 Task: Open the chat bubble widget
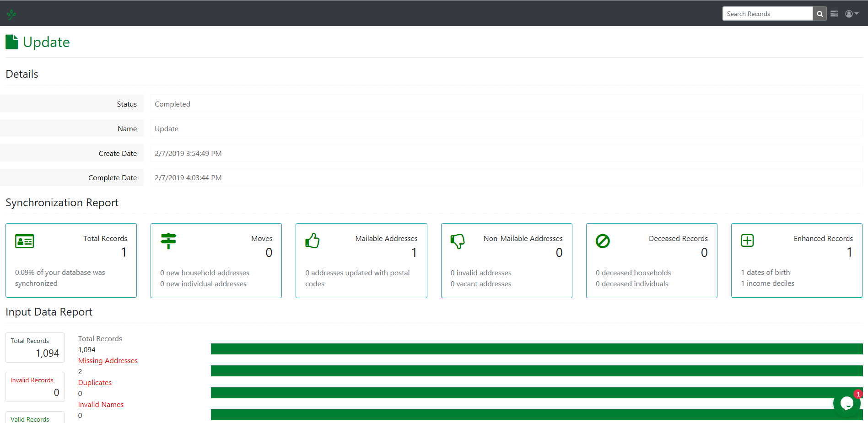(846, 403)
